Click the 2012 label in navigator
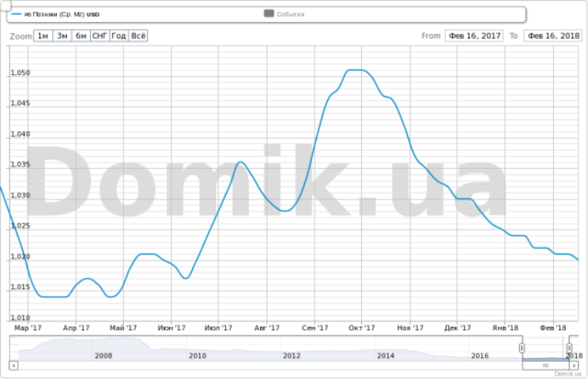 point(292,356)
